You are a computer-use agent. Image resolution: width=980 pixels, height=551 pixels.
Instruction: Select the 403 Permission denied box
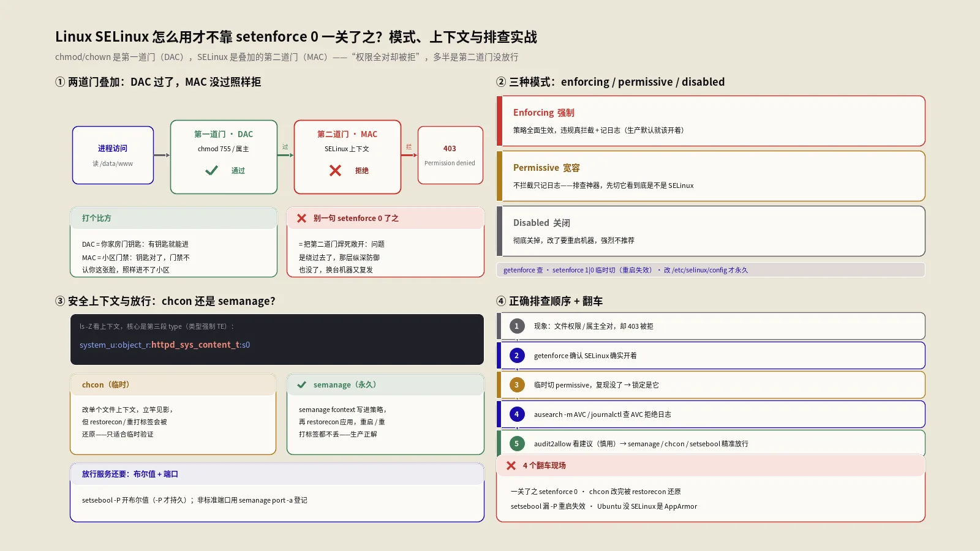point(450,155)
